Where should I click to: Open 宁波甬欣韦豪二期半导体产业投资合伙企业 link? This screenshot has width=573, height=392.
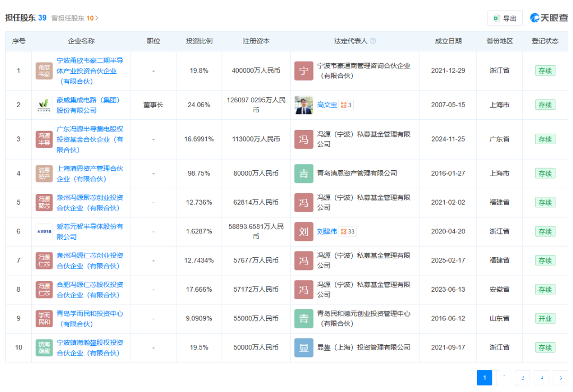click(x=90, y=71)
